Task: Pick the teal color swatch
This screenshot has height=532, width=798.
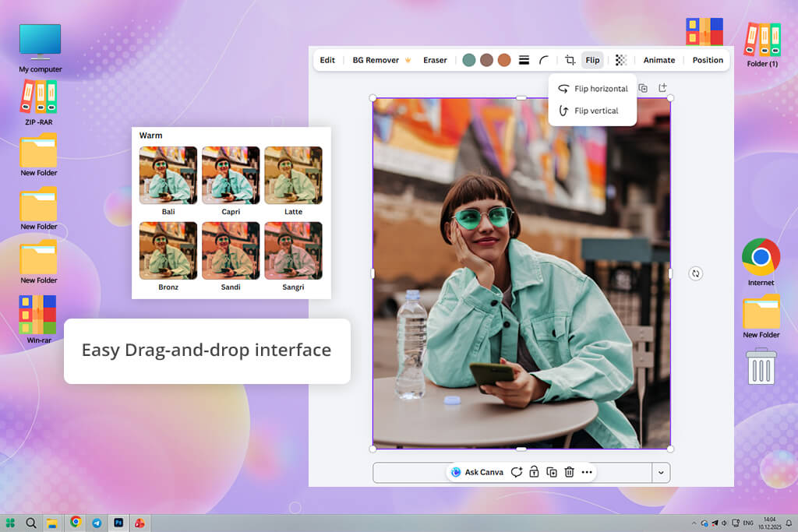Action: [468, 60]
